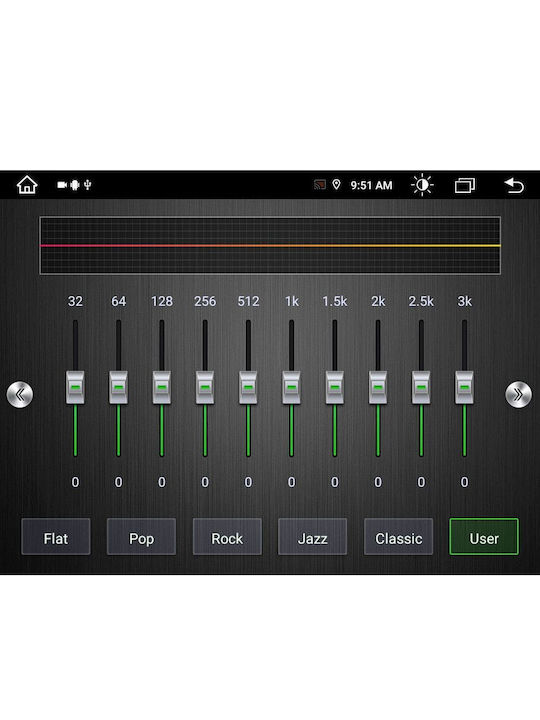Image resolution: width=540 pixels, height=720 pixels.
Task: Tap the location pin status icon
Action: tap(337, 185)
